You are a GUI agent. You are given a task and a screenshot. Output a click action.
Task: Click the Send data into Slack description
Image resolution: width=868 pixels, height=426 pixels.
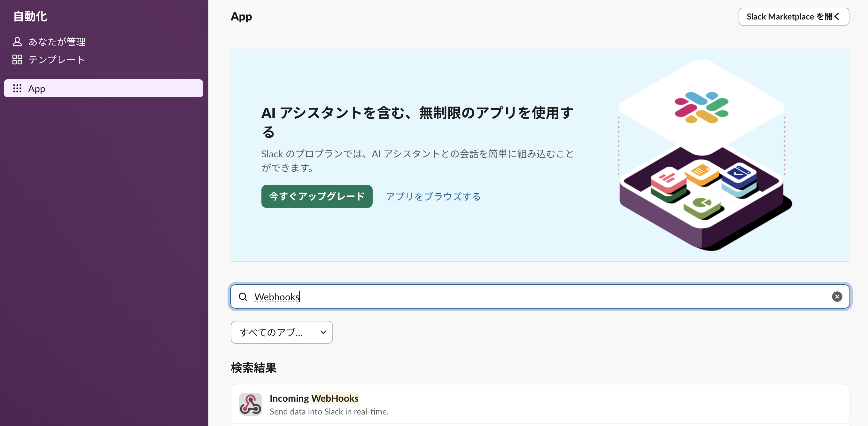[329, 412]
